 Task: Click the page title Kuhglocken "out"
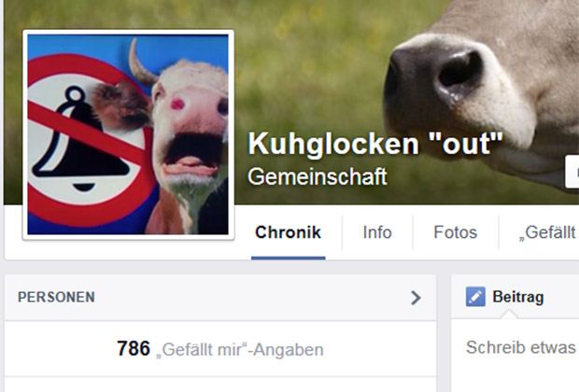pyautogui.click(x=375, y=144)
